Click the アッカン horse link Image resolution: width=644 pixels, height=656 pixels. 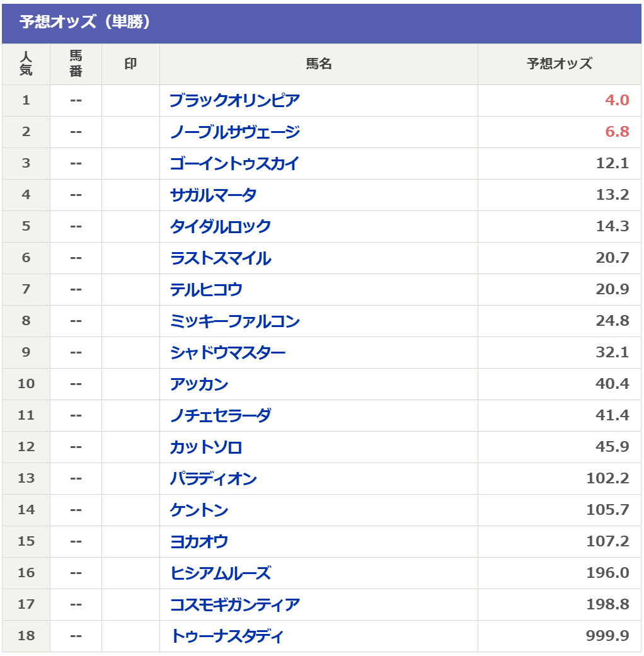click(x=199, y=384)
